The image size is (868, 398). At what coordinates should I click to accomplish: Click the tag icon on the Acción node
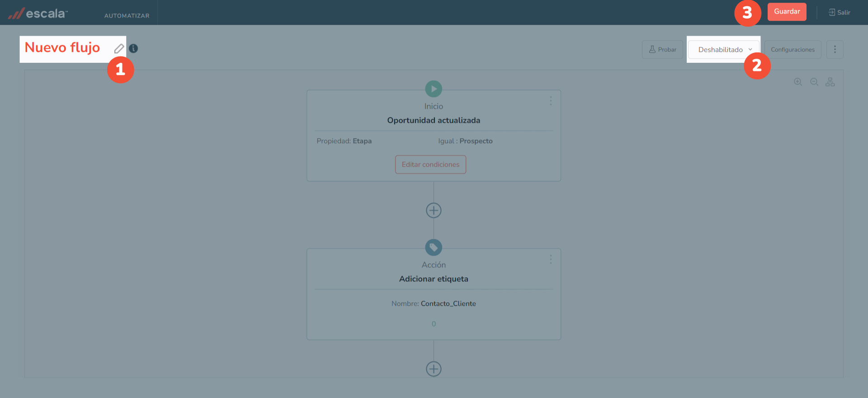coord(434,248)
